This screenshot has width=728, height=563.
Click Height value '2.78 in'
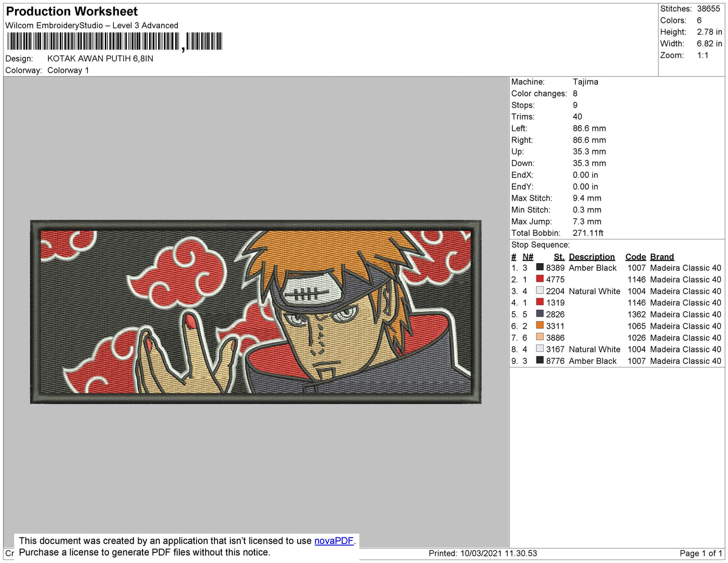pyautogui.click(x=709, y=32)
